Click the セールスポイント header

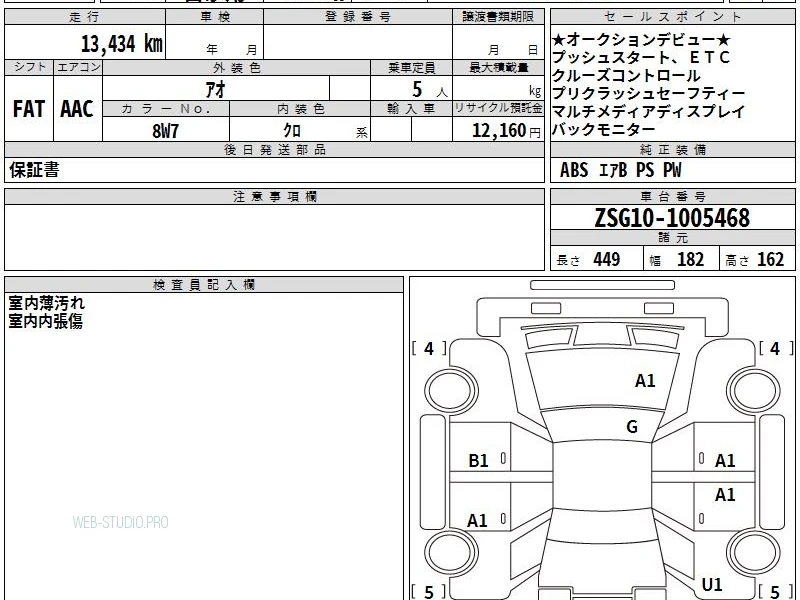point(672,17)
